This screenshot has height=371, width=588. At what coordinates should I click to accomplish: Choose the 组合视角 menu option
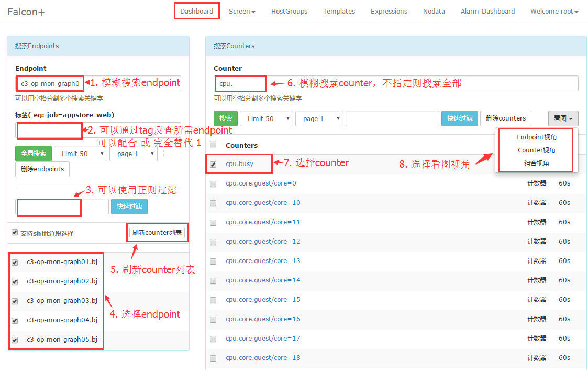point(536,163)
